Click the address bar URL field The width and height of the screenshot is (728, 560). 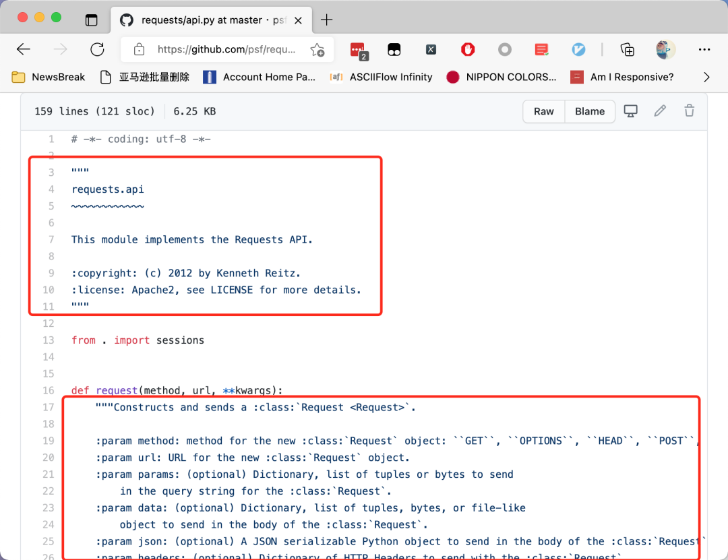pos(226,49)
